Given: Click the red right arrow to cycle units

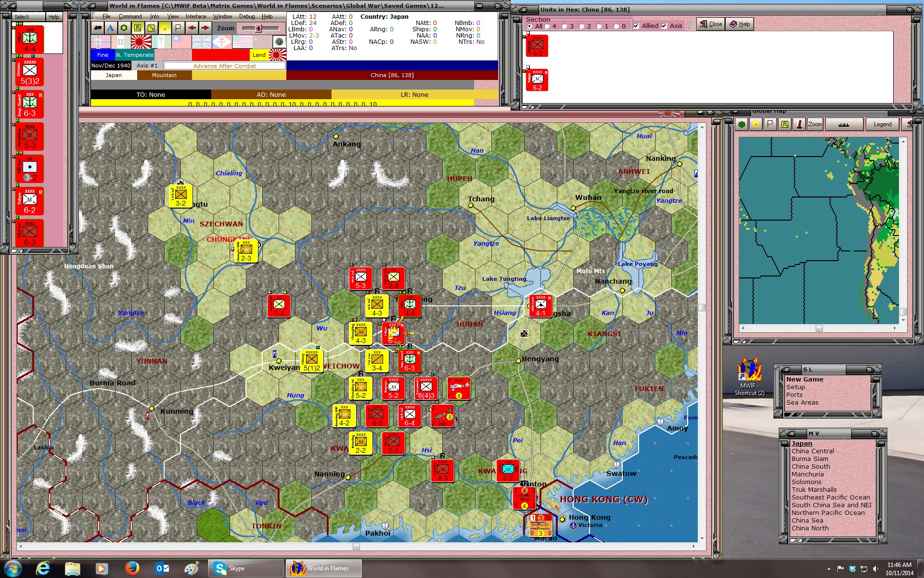Looking at the screenshot, I should point(205,28).
